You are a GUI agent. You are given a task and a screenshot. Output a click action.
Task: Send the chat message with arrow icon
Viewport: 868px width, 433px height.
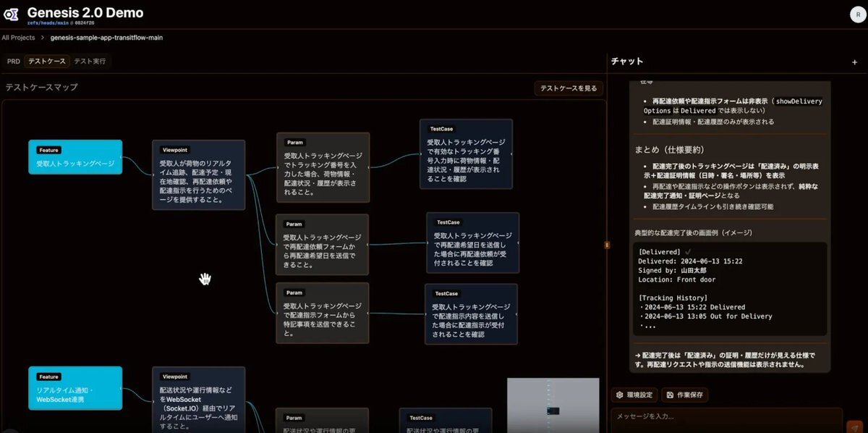tap(854, 426)
